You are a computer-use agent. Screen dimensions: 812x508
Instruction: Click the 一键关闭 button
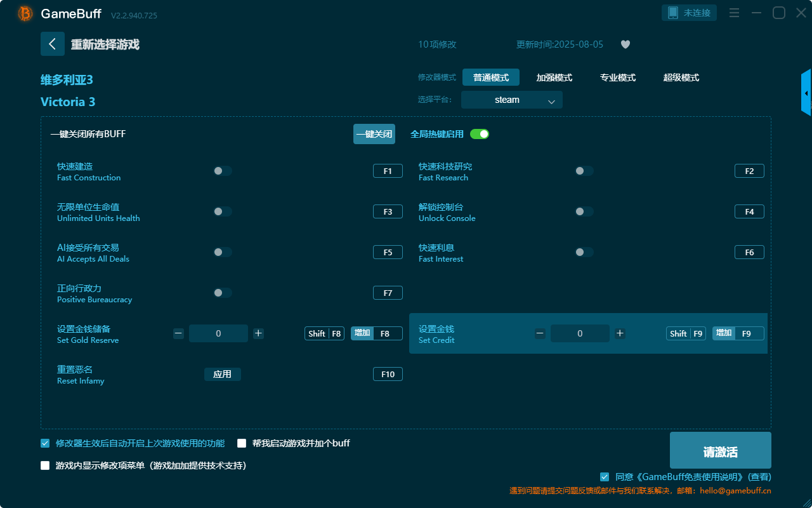[374, 134]
